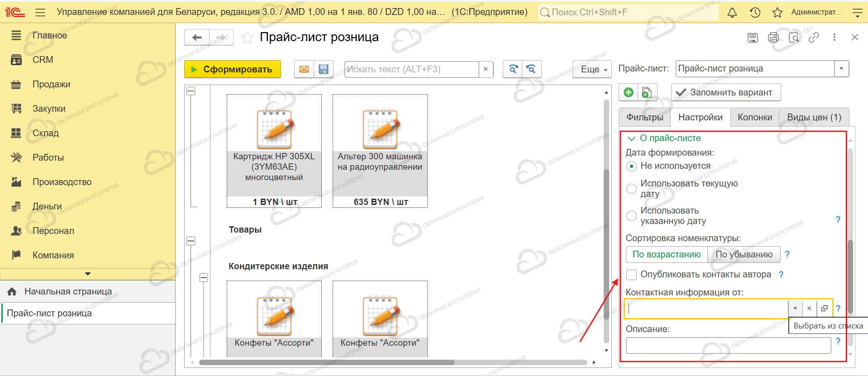Click the back arrow navigation button
The height and width of the screenshot is (376, 868).
pyautogui.click(x=197, y=38)
